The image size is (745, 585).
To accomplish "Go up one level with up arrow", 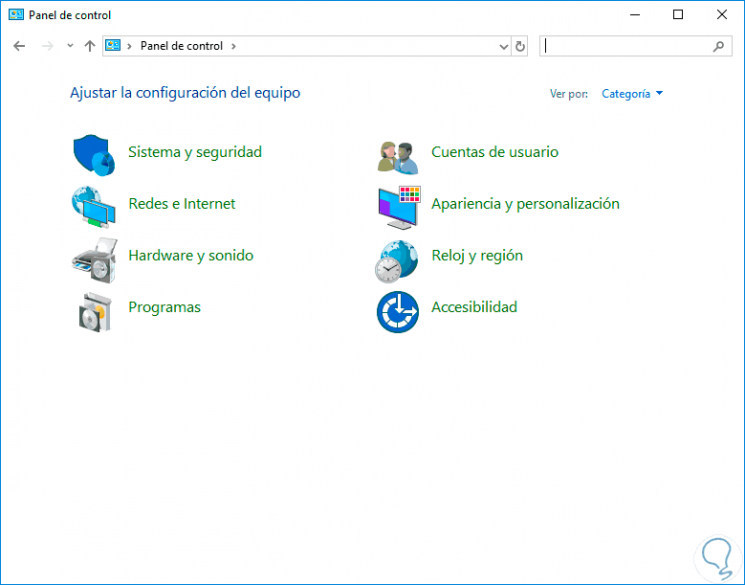I will [90, 46].
